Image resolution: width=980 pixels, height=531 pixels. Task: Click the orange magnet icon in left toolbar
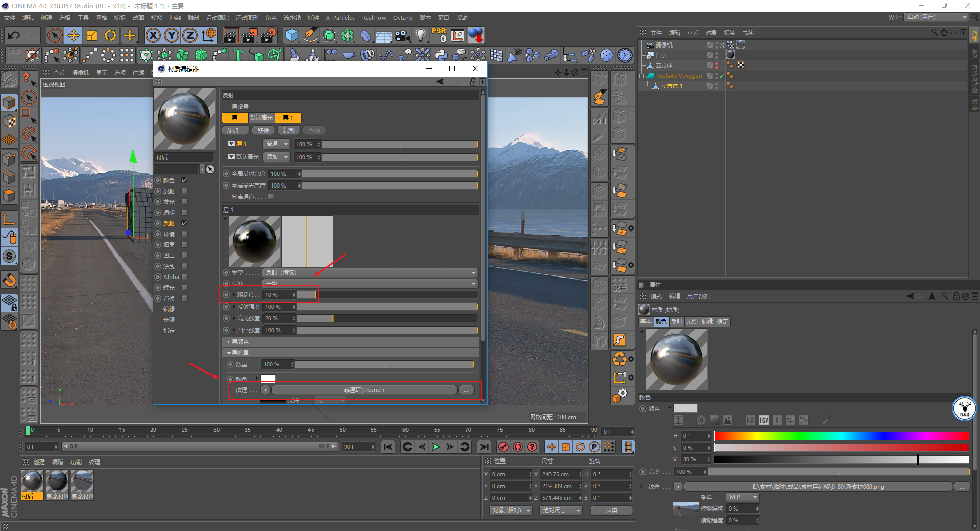[9, 280]
